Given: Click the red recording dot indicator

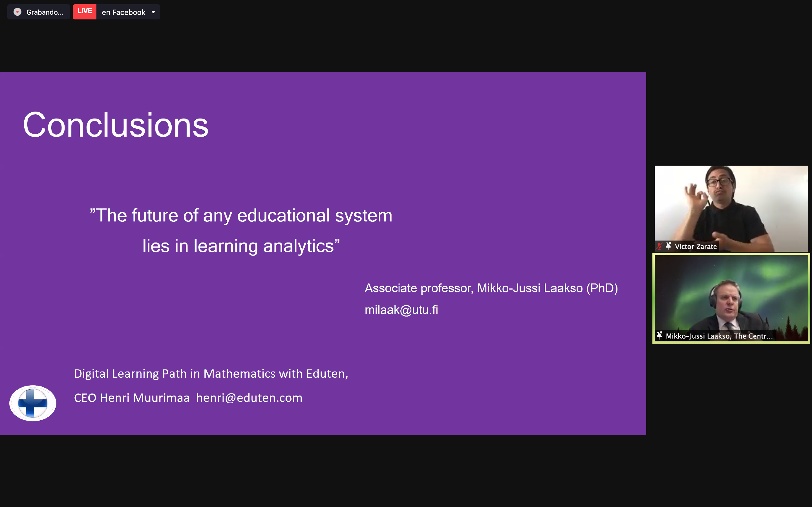Looking at the screenshot, I should point(17,12).
